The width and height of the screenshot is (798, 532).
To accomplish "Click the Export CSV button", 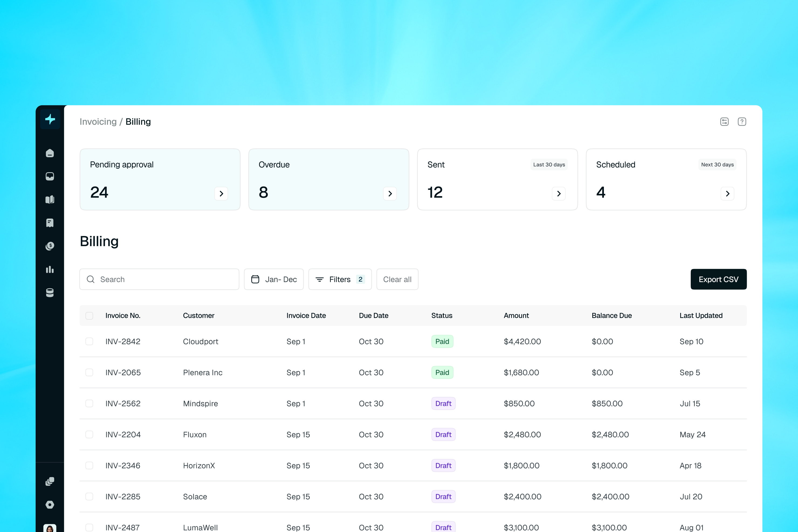I will pyautogui.click(x=718, y=279).
